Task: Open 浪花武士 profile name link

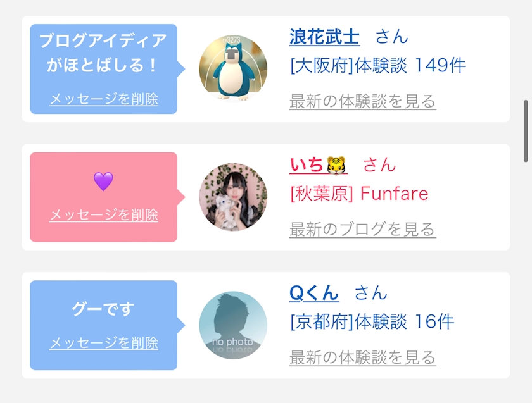Action: [324, 37]
